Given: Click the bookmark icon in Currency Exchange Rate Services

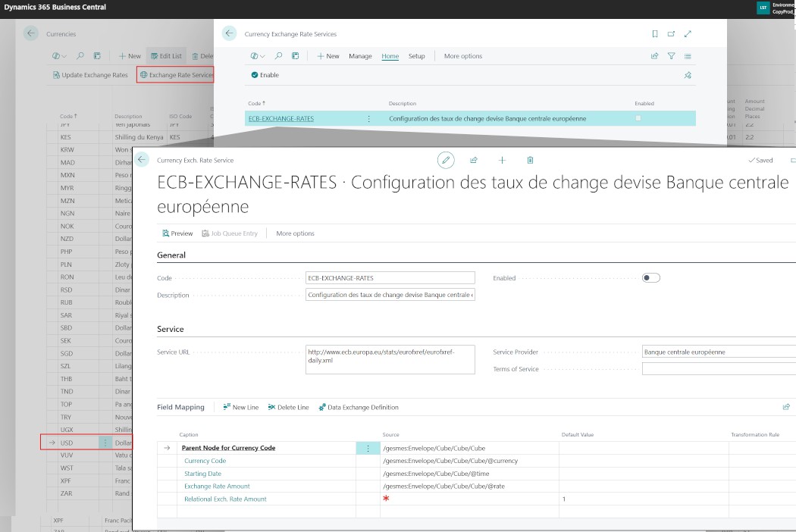Looking at the screenshot, I should [655, 34].
